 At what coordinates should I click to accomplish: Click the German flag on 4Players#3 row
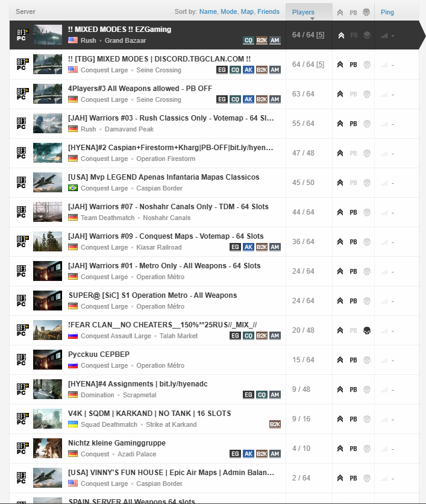[x=73, y=99]
